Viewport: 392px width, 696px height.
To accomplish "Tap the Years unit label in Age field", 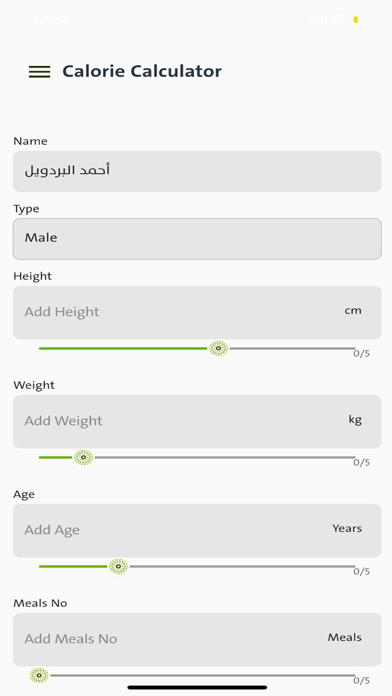I will tap(347, 528).
